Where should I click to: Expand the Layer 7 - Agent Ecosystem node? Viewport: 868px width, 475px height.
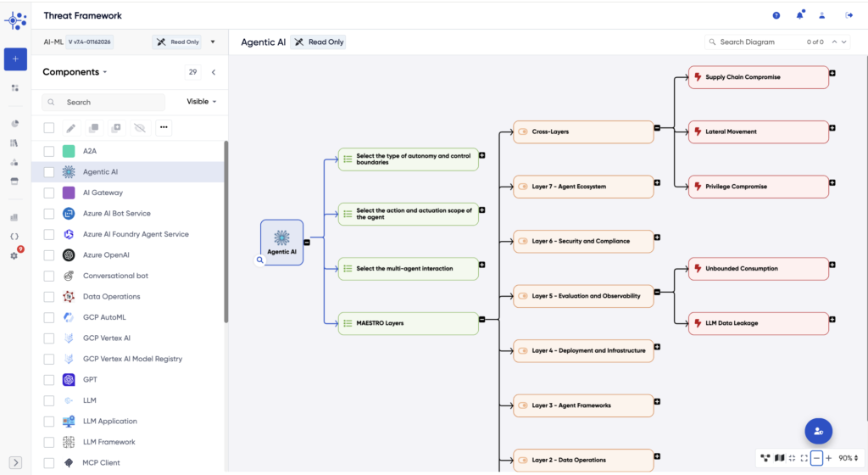[657, 182]
